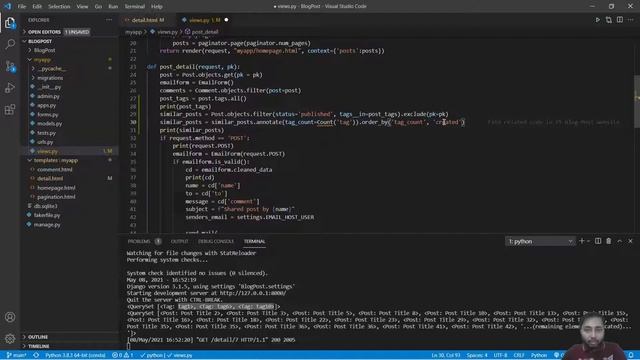The width and height of the screenshot is (640, 360).
Task: Click the main* git branch indicator
Action: pos(16,355)
